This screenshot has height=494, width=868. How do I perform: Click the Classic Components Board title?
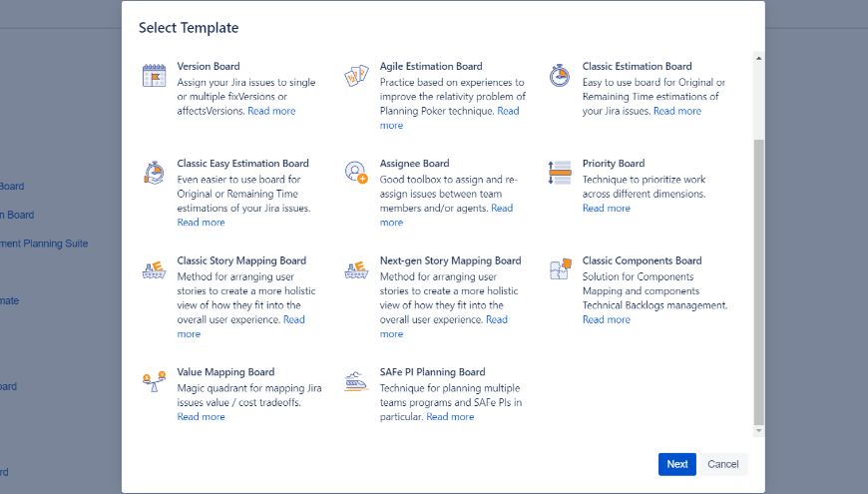coord(642,260)
